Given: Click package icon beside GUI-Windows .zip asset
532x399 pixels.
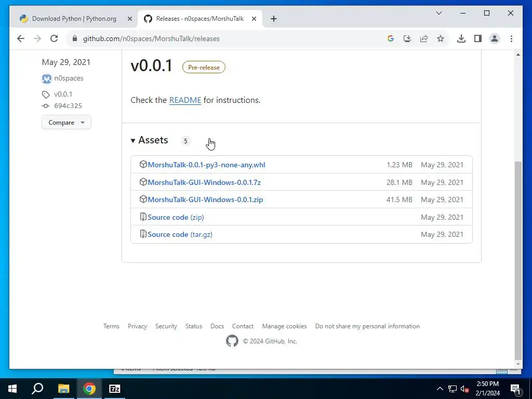Looking at the screenshot, I should (143, 199).
